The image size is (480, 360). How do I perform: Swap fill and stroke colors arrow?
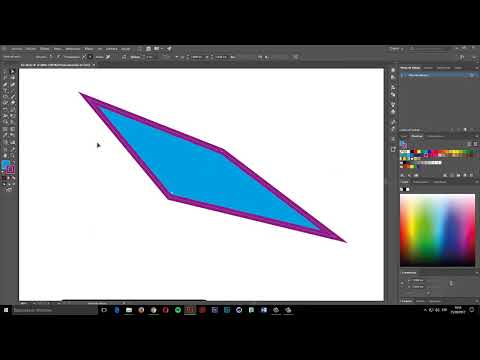point(13,162)
